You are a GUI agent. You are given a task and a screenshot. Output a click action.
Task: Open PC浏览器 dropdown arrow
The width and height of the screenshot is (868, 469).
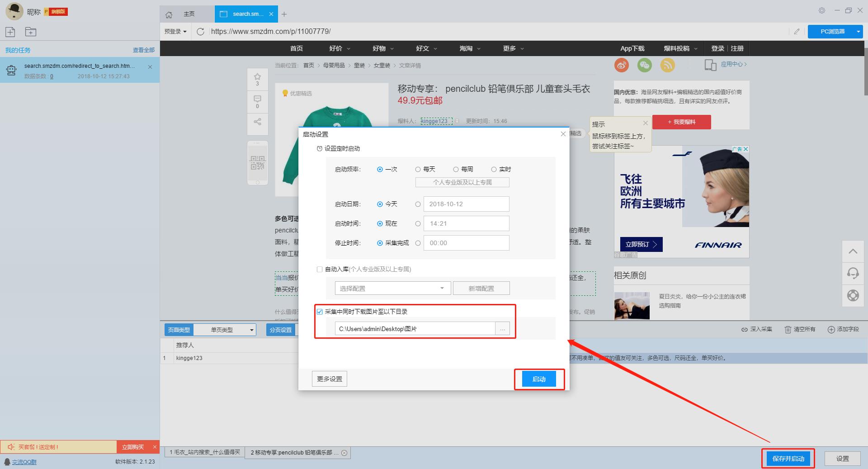(x=858, y=32)
